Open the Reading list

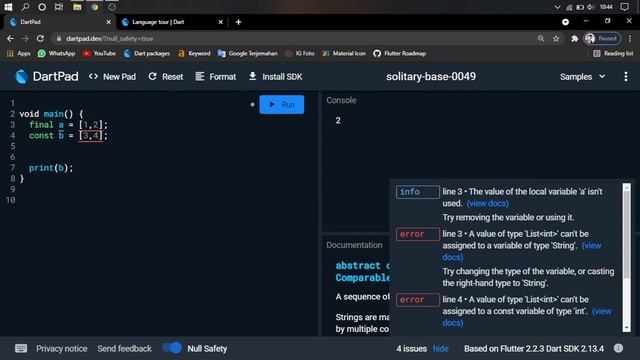coord(613,53)
